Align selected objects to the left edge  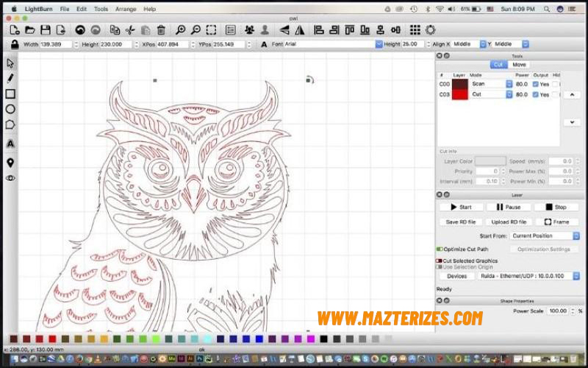(319, 30)
